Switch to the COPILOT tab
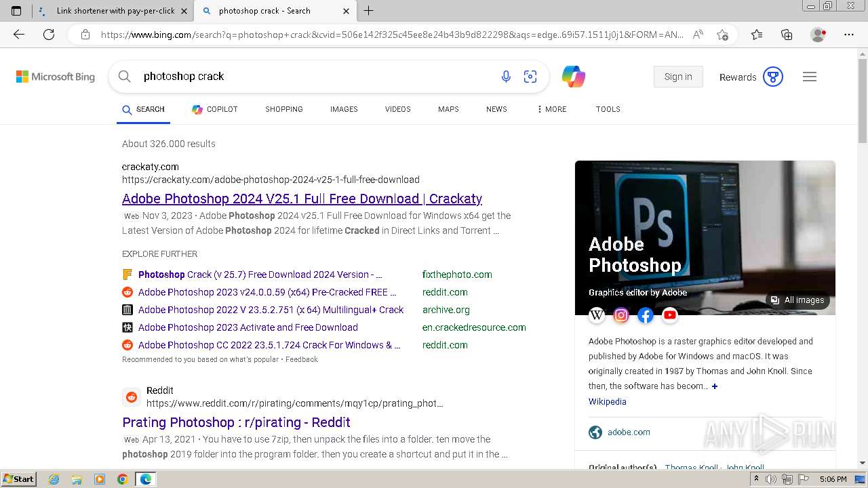The height and width of the screenshot is (488, 868). coord(214,109)
